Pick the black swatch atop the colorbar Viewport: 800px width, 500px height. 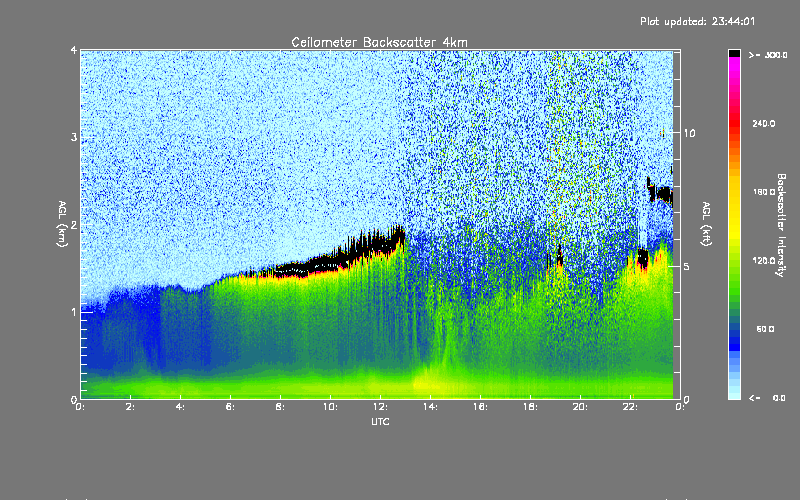pos(734,53)
